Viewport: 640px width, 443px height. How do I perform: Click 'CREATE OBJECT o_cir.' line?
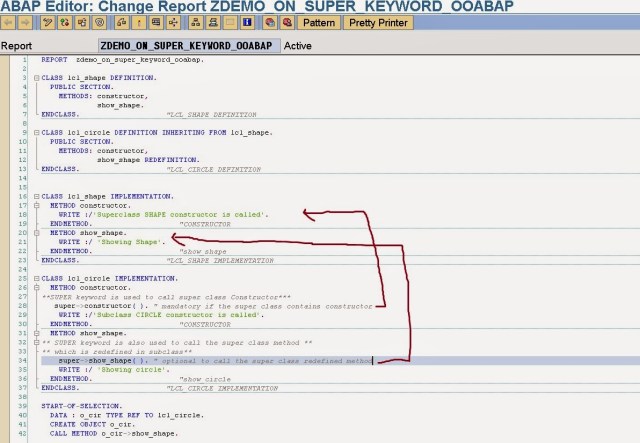tap(92, 424)
